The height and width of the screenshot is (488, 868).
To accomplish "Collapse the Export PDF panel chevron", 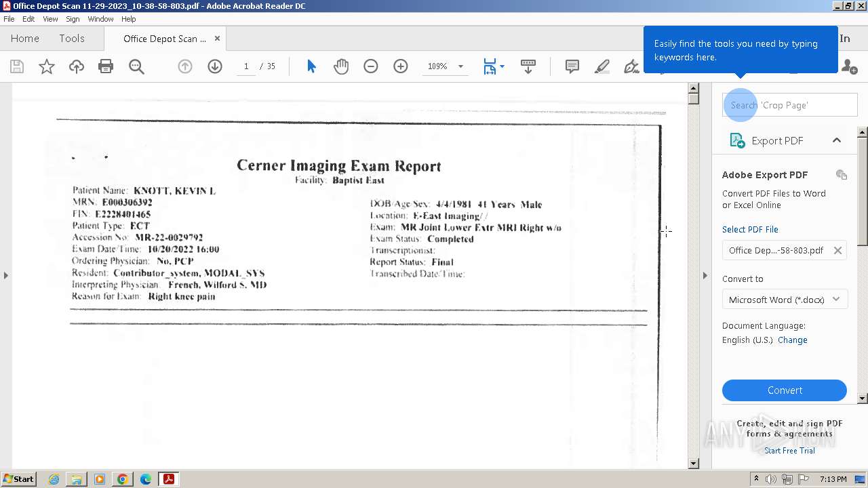I will pyautogui.click(x=837, y=140).
